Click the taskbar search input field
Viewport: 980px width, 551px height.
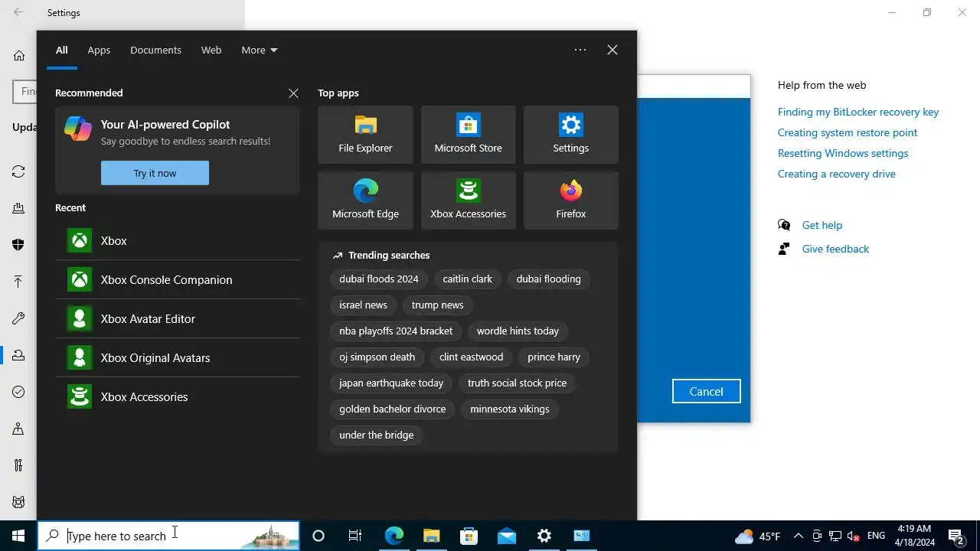168,536
